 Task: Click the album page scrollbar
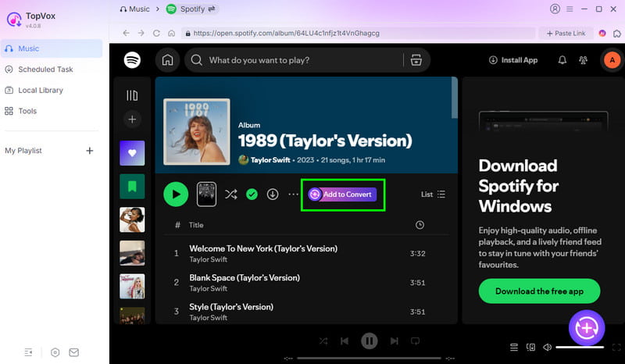click(x=455, y=98)
